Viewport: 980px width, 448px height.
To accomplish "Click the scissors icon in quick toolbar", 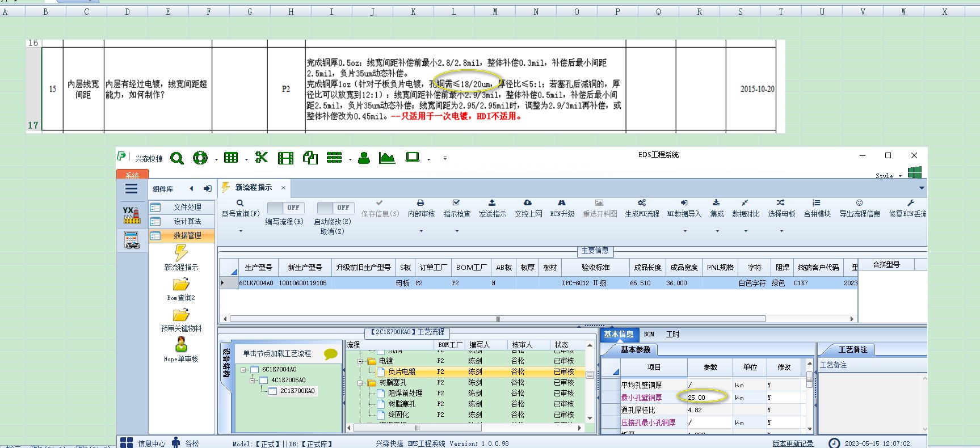I will click(261, 158).
